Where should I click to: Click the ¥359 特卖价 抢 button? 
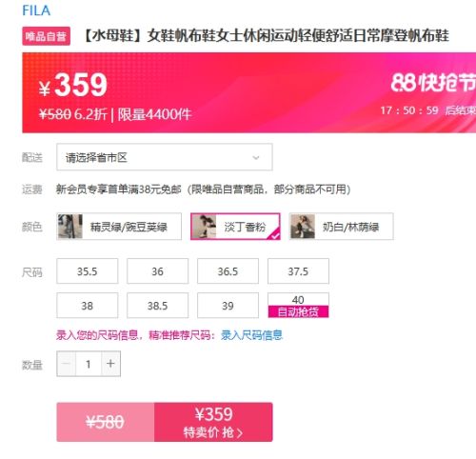point(213,422)
